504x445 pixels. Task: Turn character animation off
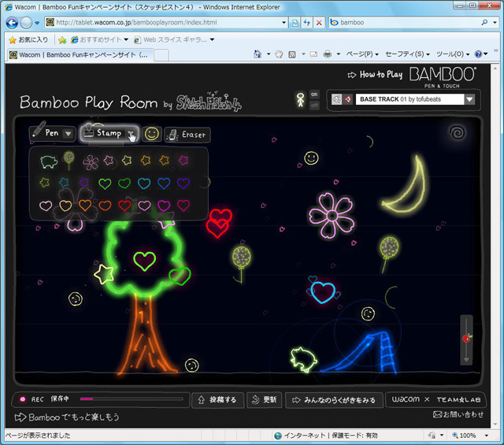pyautogui.click(x=314, y=105)
